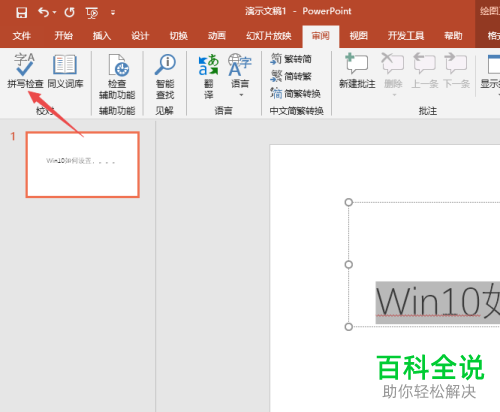Open the 幻灯片放映 tab

click(269, 36)
